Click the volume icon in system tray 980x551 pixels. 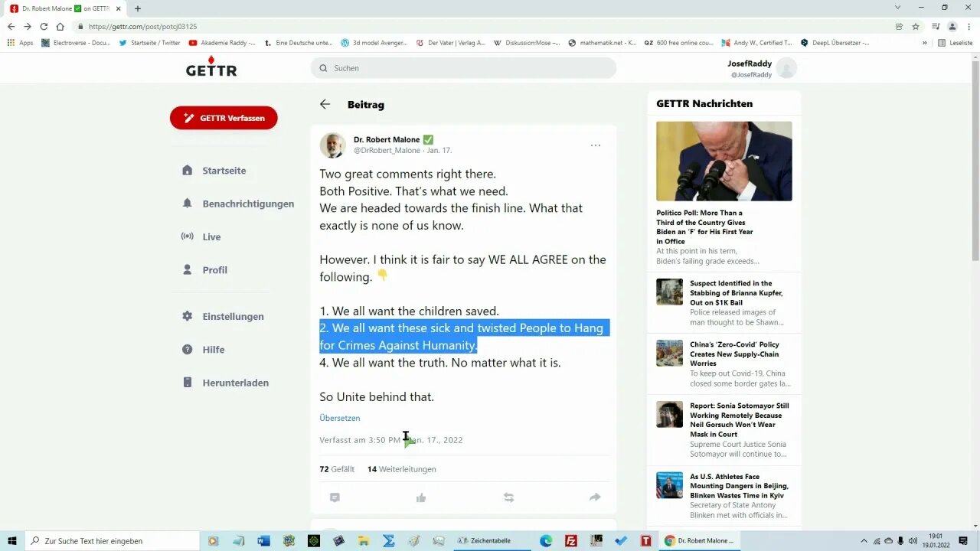tap(913, 541)
